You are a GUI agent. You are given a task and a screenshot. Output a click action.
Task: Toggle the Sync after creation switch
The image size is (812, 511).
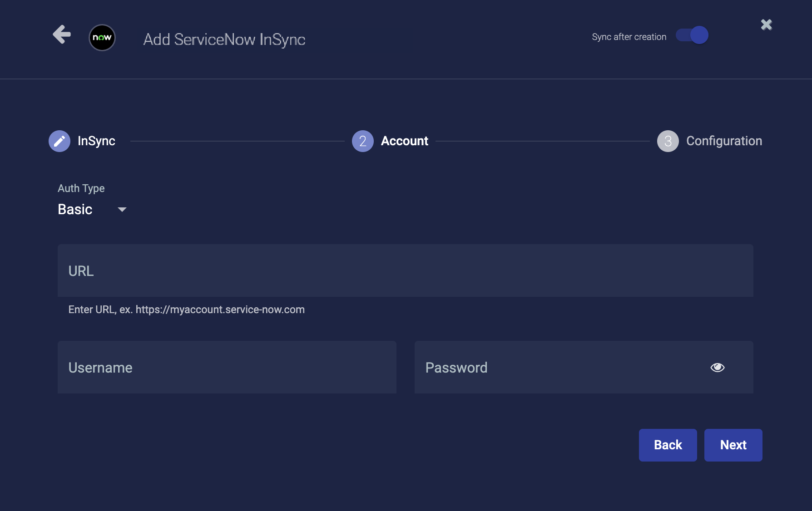[692, 35]
